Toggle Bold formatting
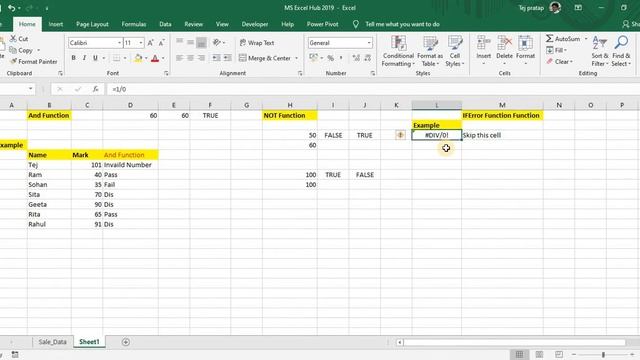640x360 pixels. click(x=73, y=58)
